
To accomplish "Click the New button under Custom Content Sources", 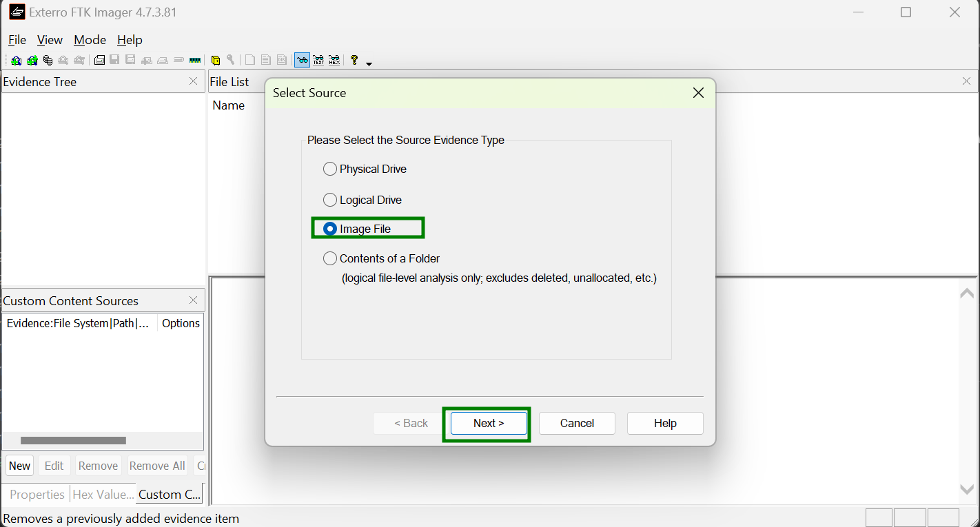I will pos(19,466).
